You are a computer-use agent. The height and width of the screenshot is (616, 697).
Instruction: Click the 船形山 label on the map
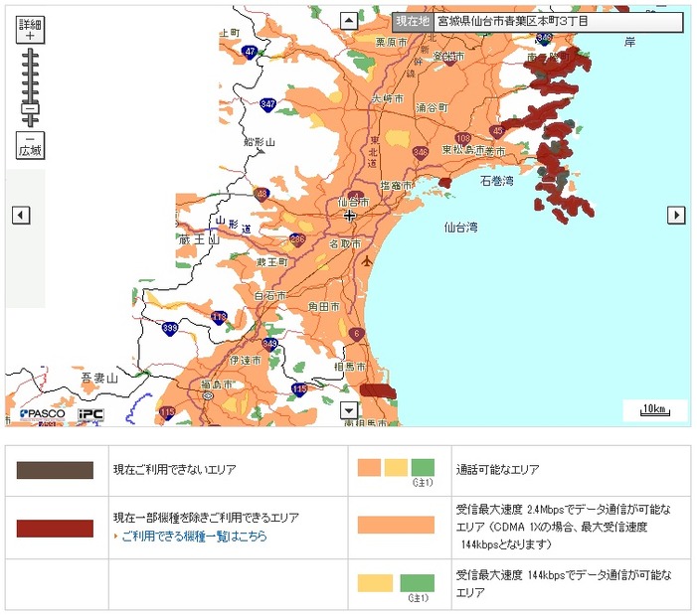click(x=260, y=142)
